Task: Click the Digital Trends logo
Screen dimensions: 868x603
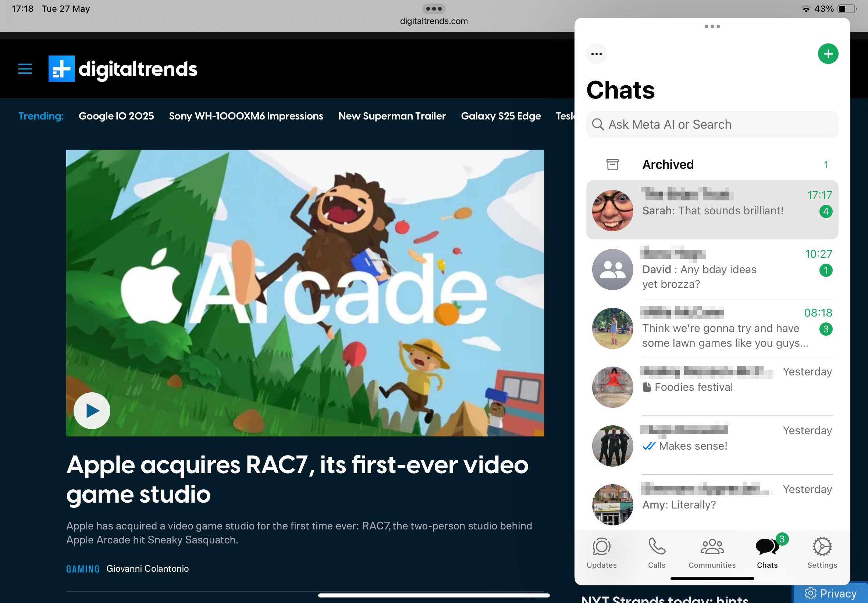Action: (x=123, y=69)
